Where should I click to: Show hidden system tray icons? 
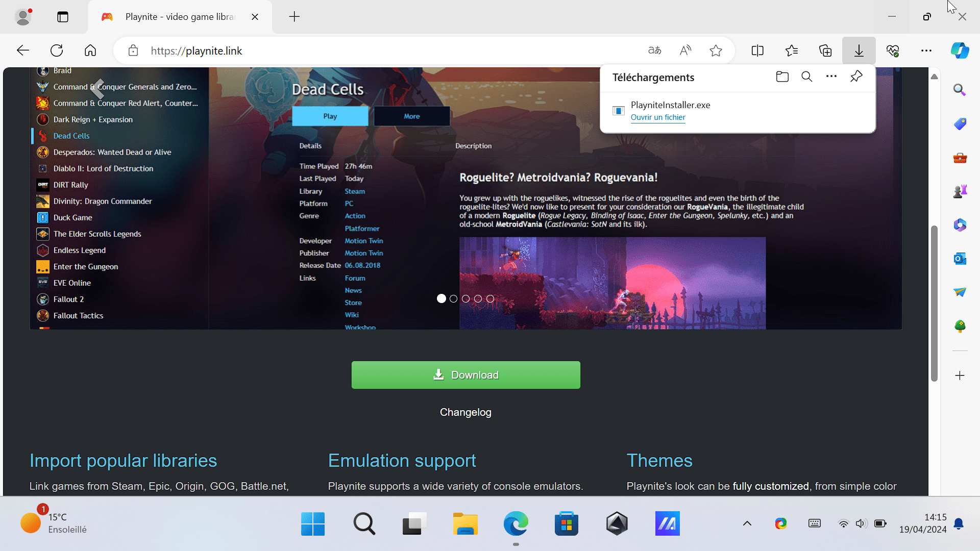[x=747, y=523]
